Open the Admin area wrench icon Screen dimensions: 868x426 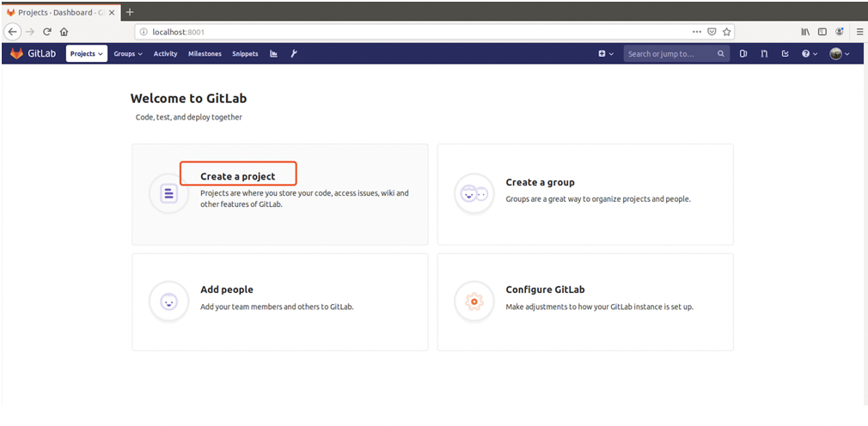click(294, 53)
